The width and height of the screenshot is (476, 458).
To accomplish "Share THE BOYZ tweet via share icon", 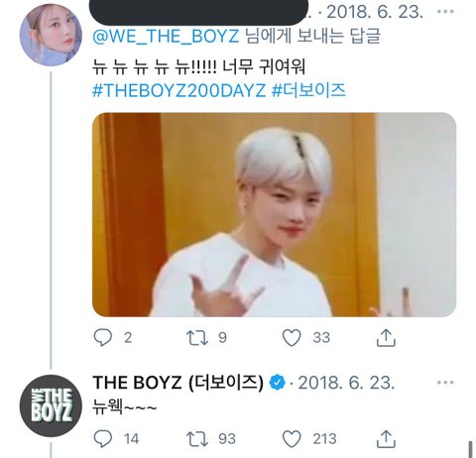I will (386, 439).
